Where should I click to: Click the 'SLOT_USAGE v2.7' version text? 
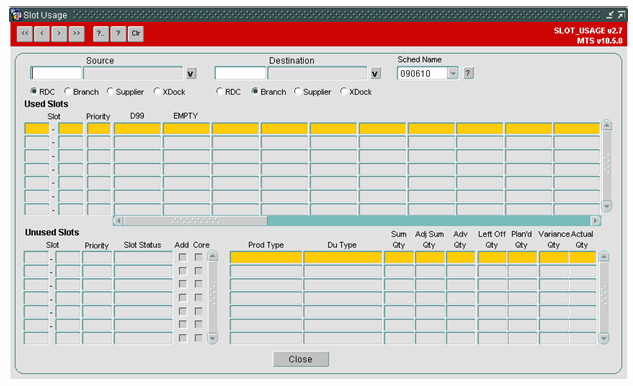tap(588, 31)
